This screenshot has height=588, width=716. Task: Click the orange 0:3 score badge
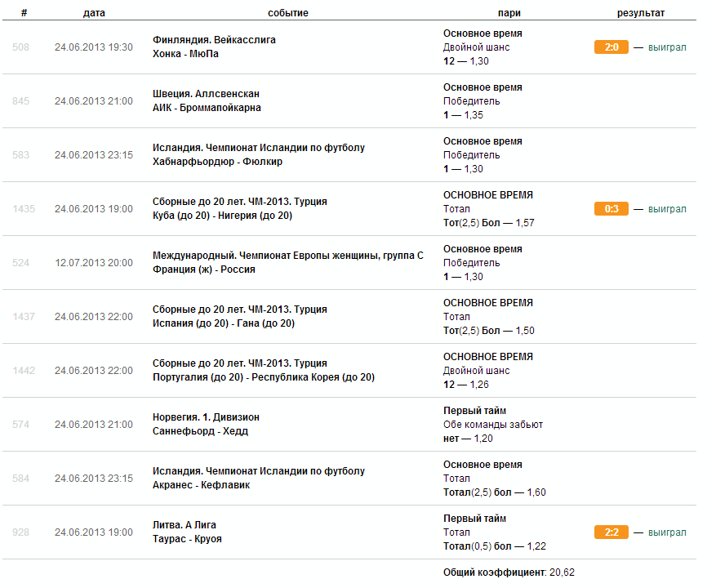(x=611, y=209)
